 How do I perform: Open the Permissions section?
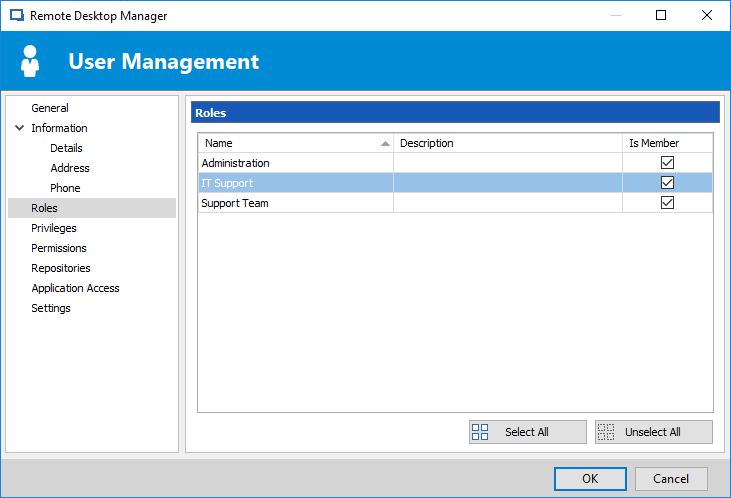(x=59, y=249)
